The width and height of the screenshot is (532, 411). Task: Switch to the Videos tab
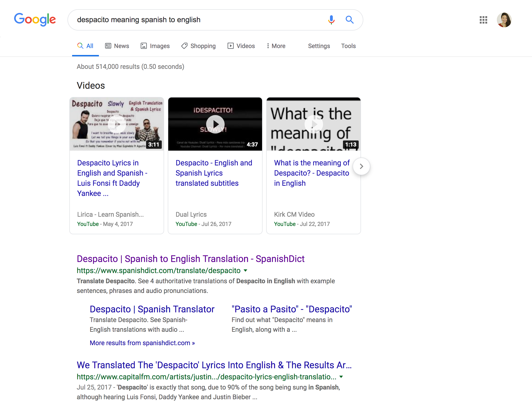[x=241, y=46]
